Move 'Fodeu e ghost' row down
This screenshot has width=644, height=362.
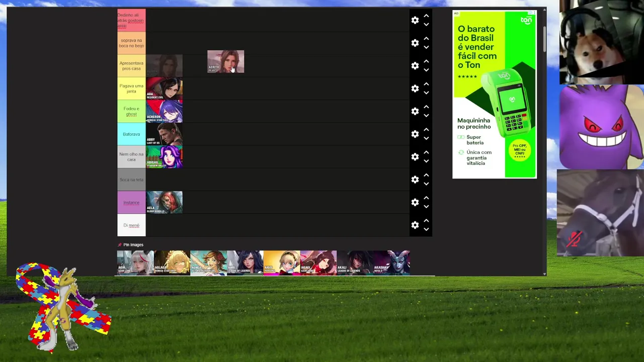(x=426, y=116)
